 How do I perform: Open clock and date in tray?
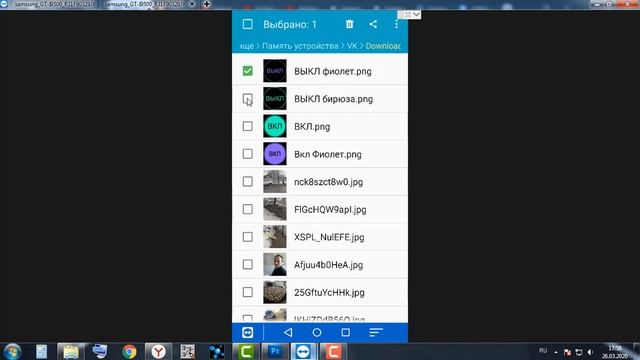615,352
